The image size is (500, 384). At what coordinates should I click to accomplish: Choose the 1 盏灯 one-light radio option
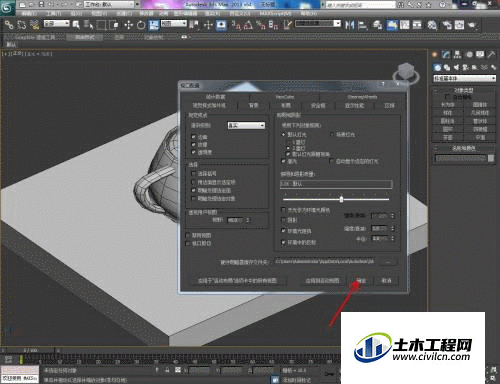(289, 142)
